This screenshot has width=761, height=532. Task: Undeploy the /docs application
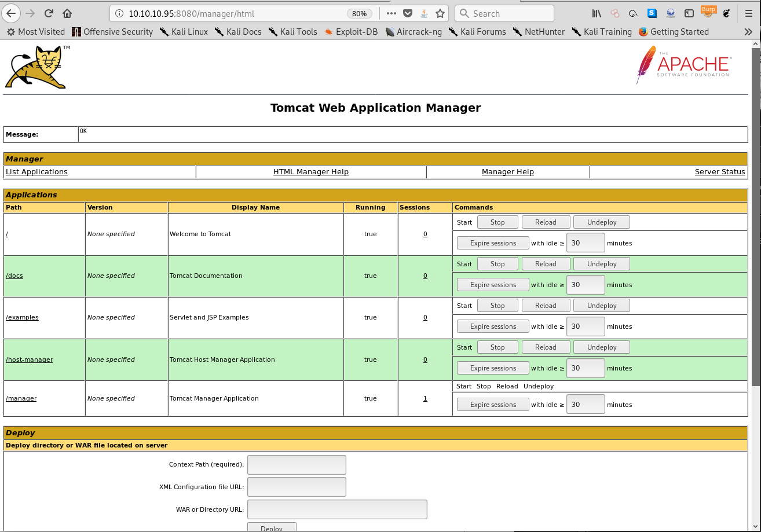pyautogui.click(x=602, y=264)
